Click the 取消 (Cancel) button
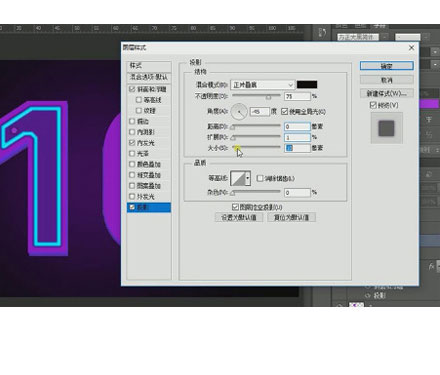This screenshot has height=375, width=440. (x=387, y=80)
